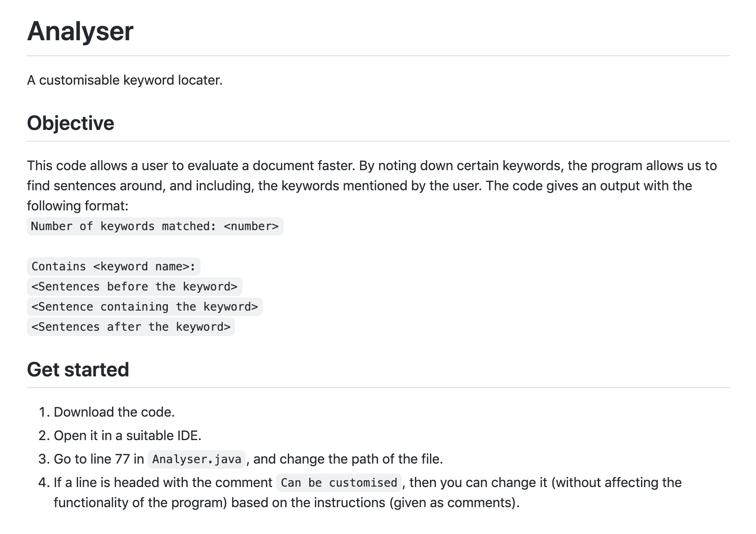Click the Objective section heading
The image size is (756, 534).
(70, 123)
